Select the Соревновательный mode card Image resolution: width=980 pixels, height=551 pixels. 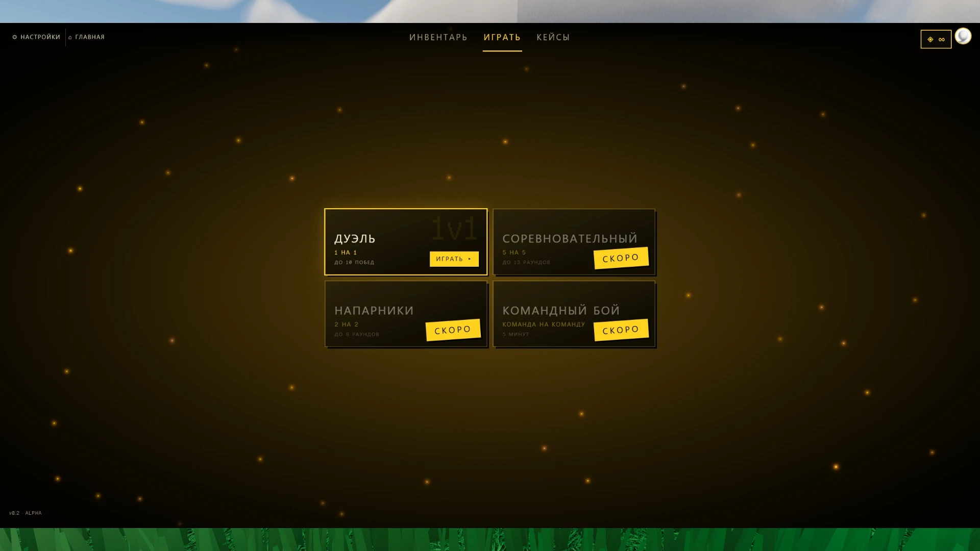click(574, 242)
